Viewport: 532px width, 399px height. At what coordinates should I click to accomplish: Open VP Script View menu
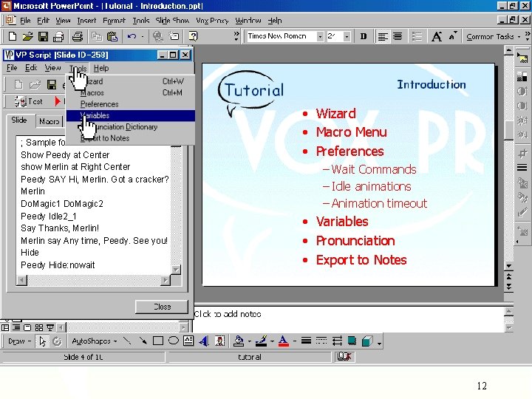[53, 68]
